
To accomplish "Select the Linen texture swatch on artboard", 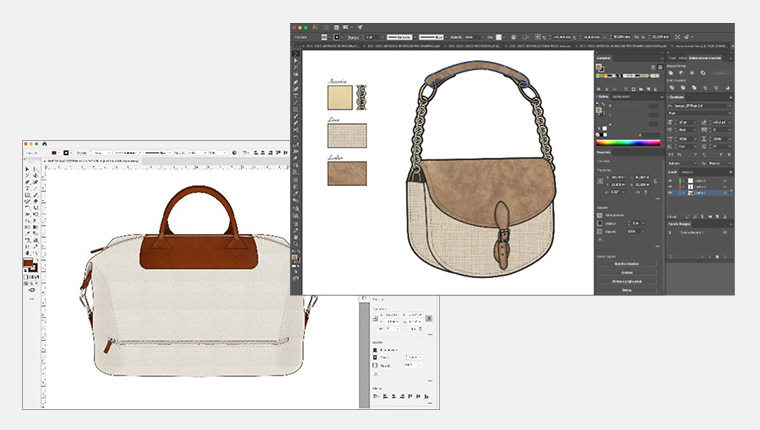I will click(347, 135).
